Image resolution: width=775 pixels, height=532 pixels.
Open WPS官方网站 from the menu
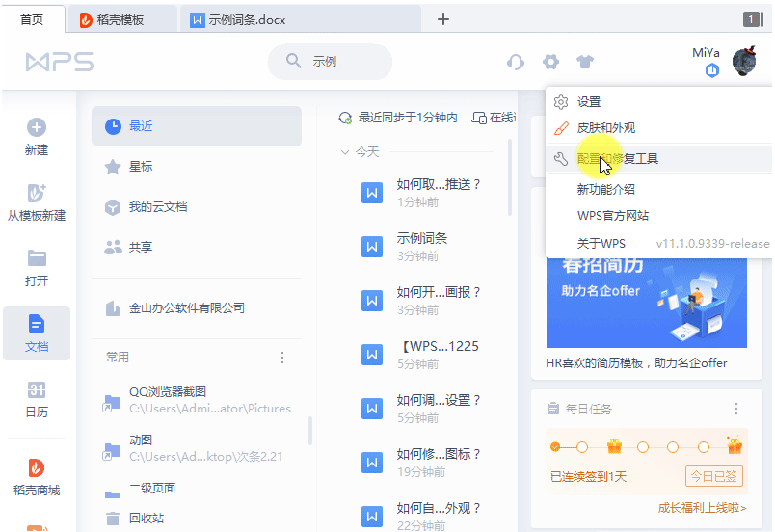tap(658, 216)
